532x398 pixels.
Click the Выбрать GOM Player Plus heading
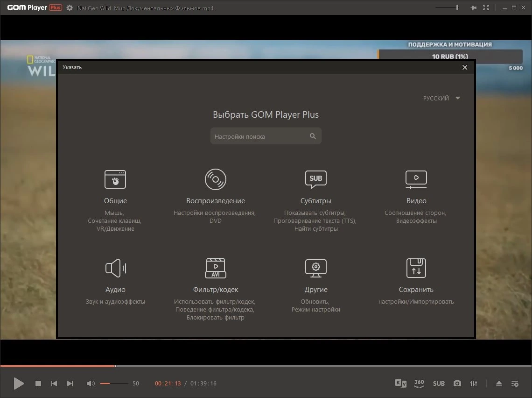[x=266, y=114]
